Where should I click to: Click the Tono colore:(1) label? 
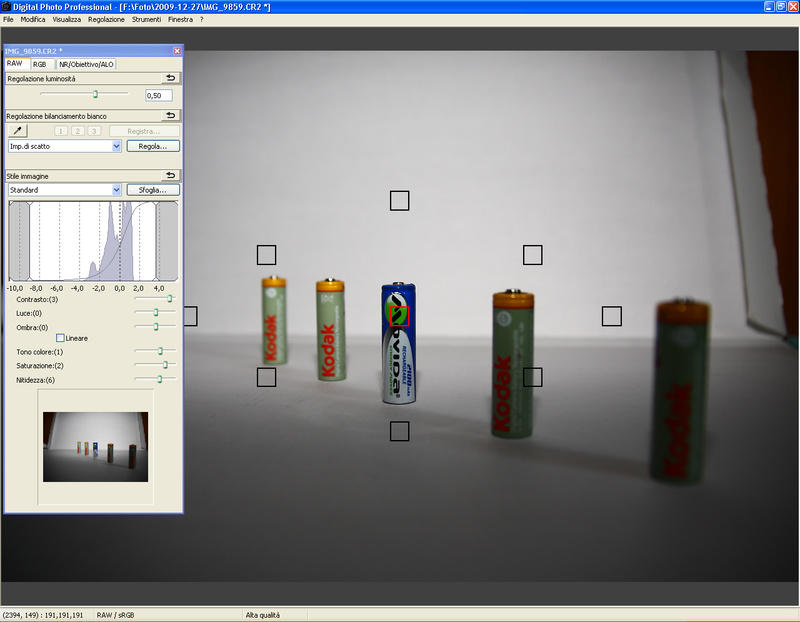point(40,352)
